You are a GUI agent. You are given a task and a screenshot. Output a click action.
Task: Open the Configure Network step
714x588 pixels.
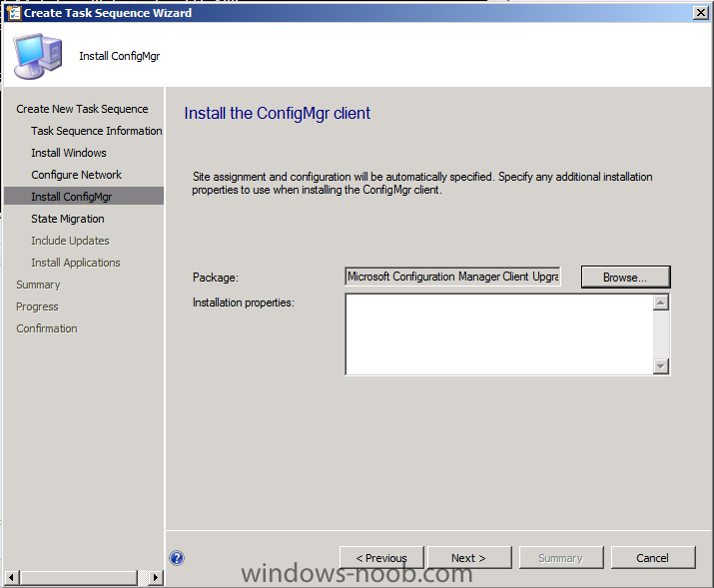(77, 175)
